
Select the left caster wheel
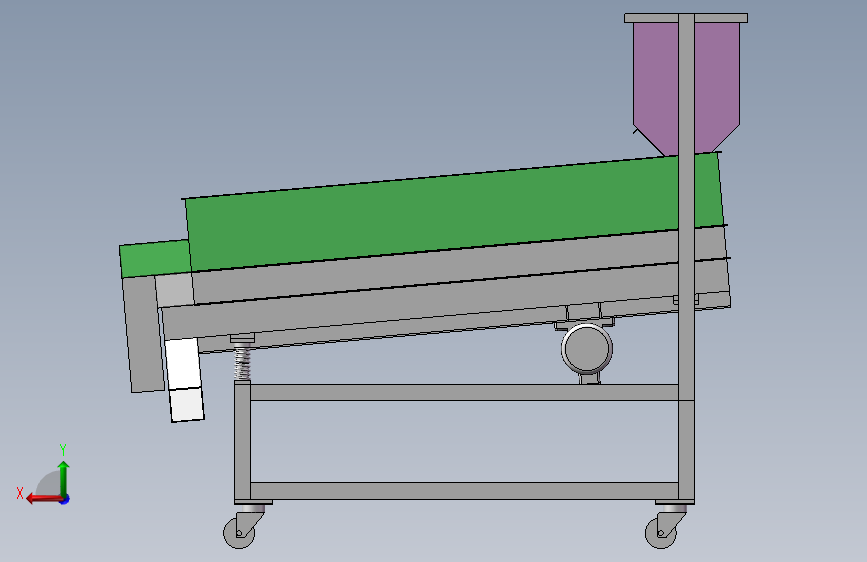point(239,533)
